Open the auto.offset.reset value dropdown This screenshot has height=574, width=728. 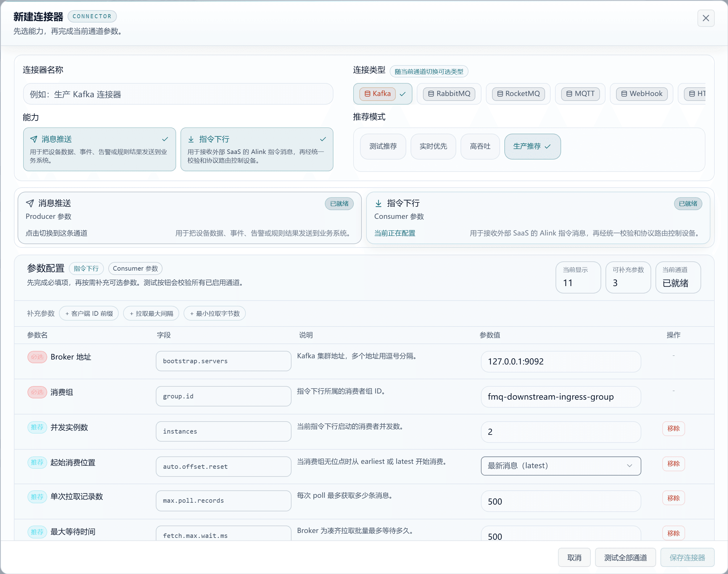560,466
